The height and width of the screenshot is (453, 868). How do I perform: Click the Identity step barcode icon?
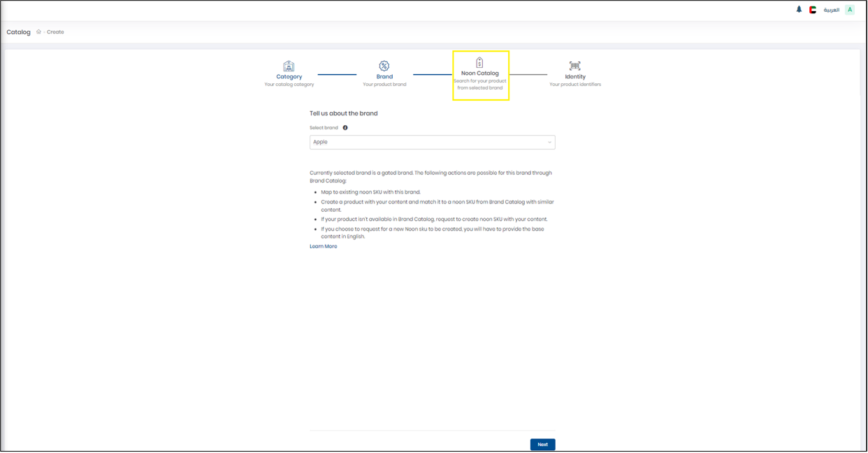coord(574,66)
